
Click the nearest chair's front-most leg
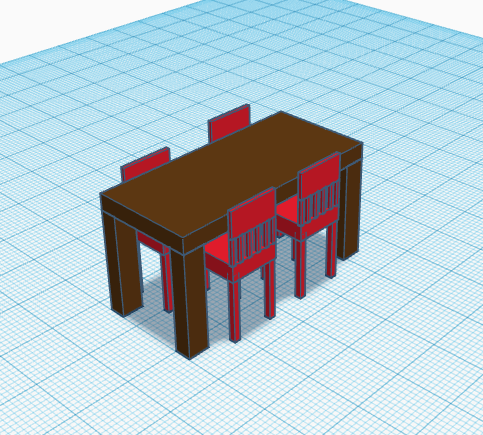tap(235, 311)
